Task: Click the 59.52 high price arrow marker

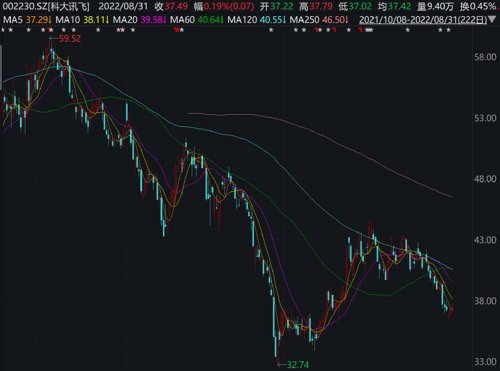Action: coord(65,39)
